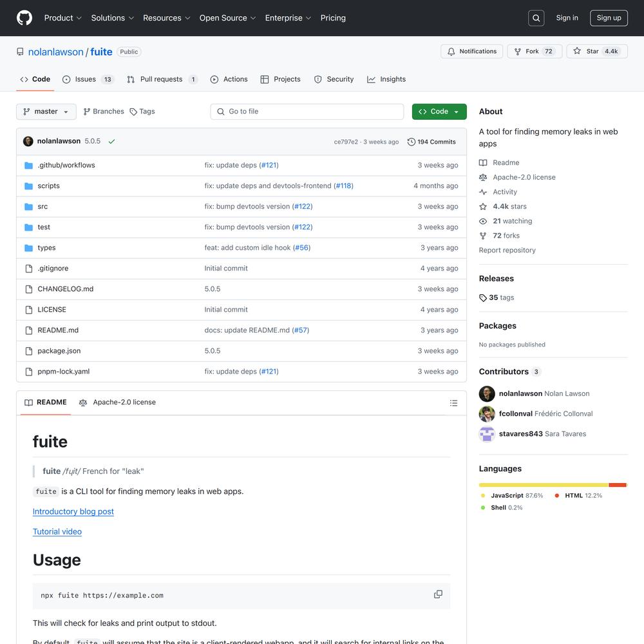This screenshot has height=644, width=644.
Task: Click the GitHub logo icon
Action: (x=24, y=18)
